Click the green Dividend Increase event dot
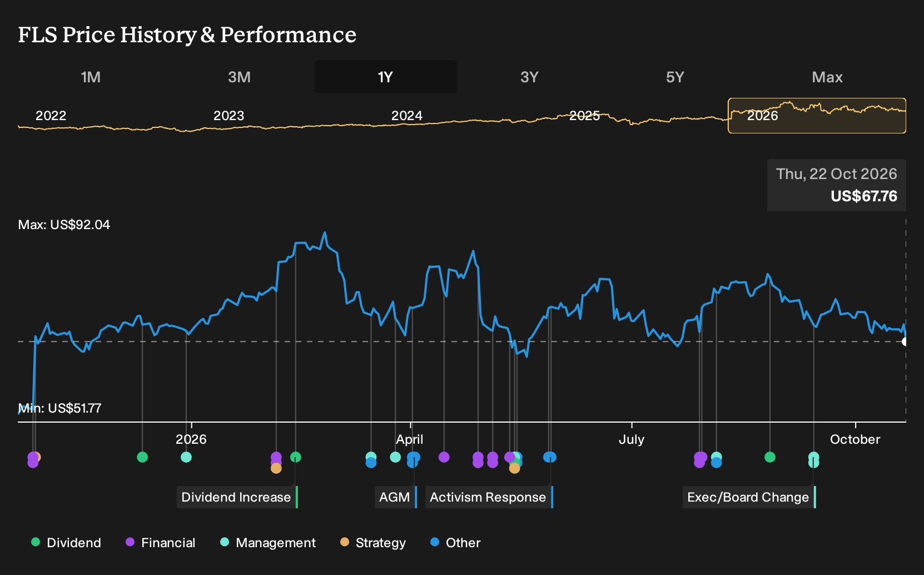The image size is (924, 575). [296, 457]
